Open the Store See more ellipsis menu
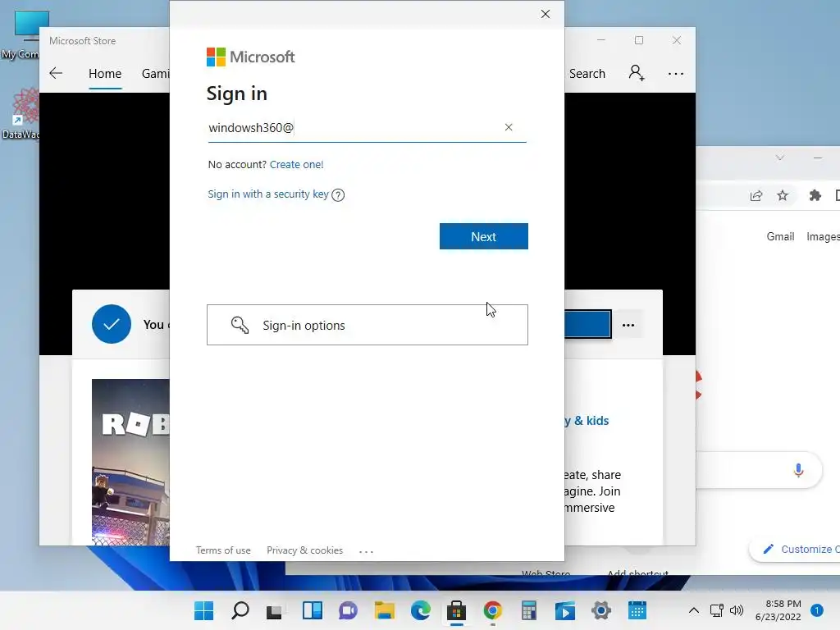 676,74
